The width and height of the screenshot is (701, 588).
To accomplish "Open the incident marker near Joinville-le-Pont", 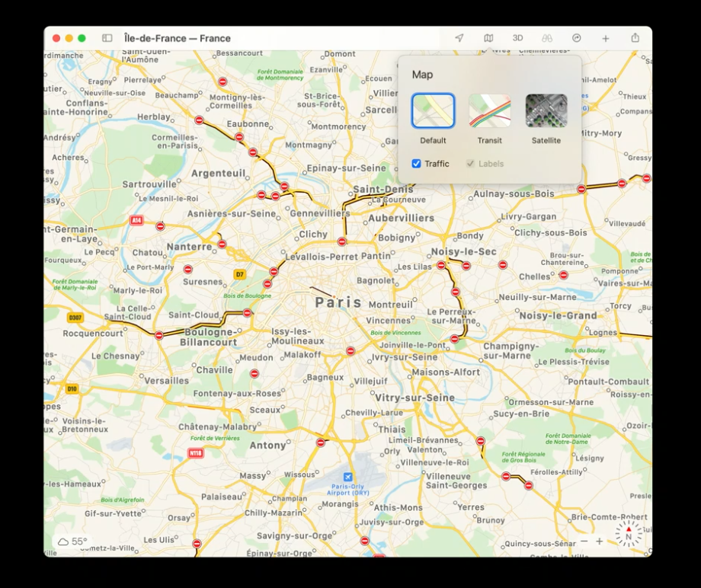I will pos(454,339).
